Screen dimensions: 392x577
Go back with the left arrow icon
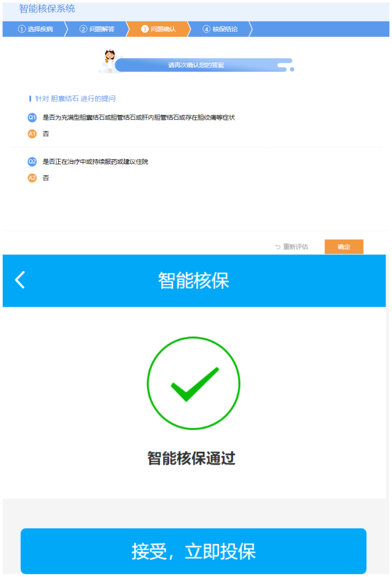coord(20,280)
